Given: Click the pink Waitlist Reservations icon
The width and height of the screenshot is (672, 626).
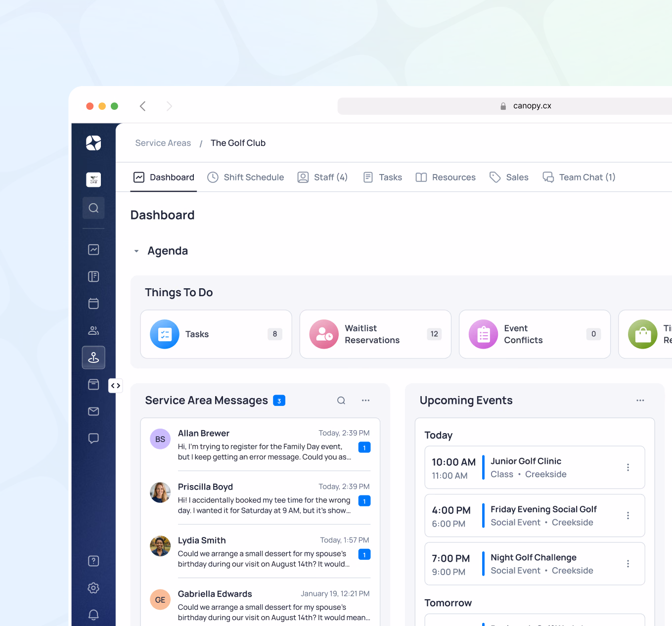Looking at the screenshot, I should click(324, 334).
